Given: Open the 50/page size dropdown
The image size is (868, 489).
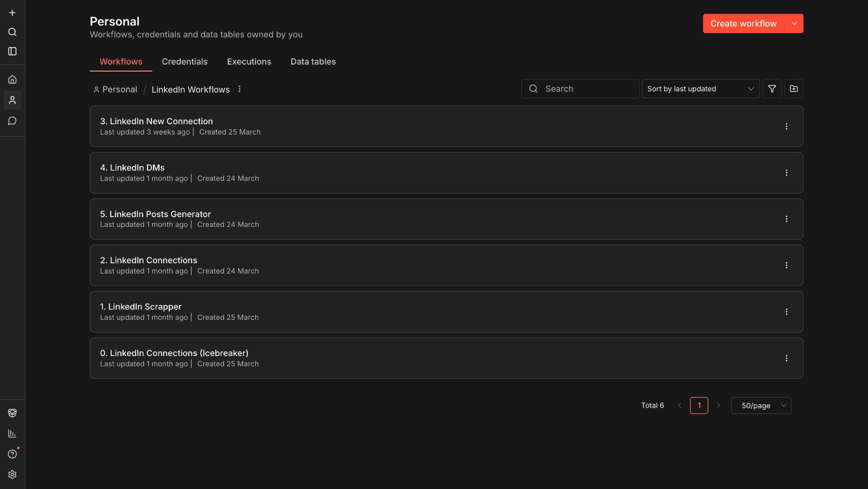Looking at the screenshot, I should click(761, 406).
